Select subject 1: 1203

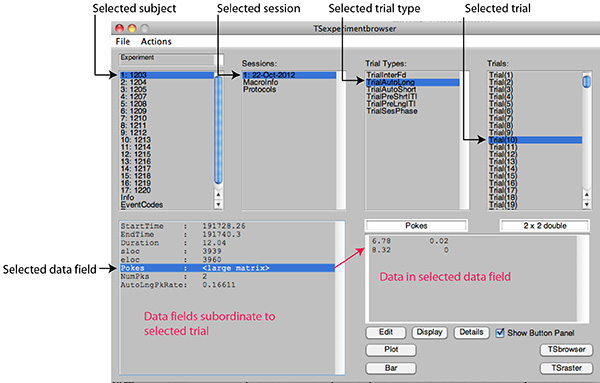pyautogui.click(x=167, y=75)
